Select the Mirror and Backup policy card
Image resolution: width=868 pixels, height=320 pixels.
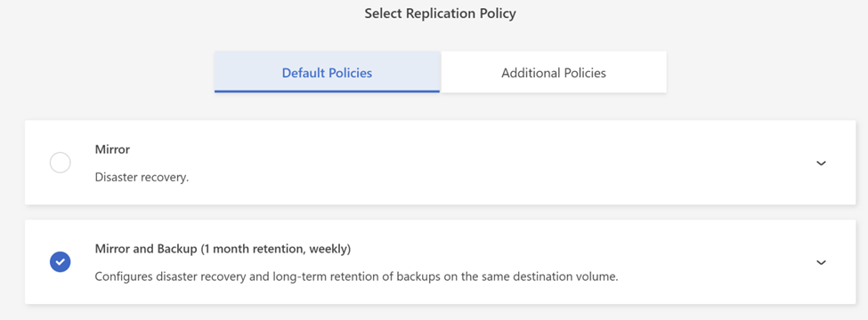(440, 262)
